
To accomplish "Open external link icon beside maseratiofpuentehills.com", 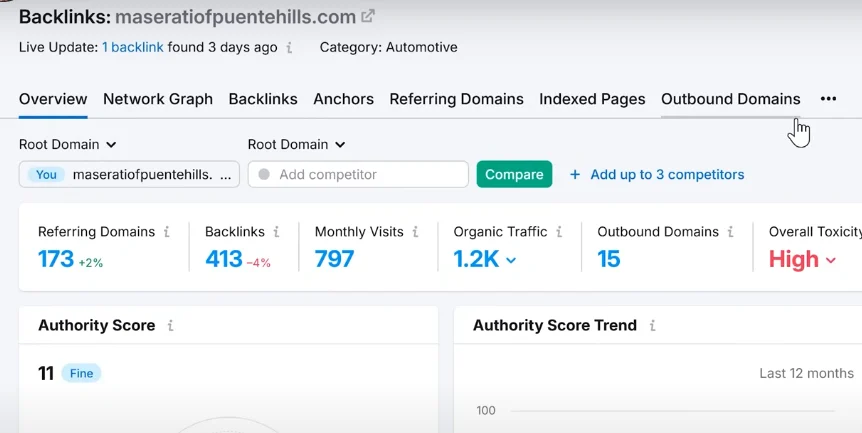I will coord(368,16).
